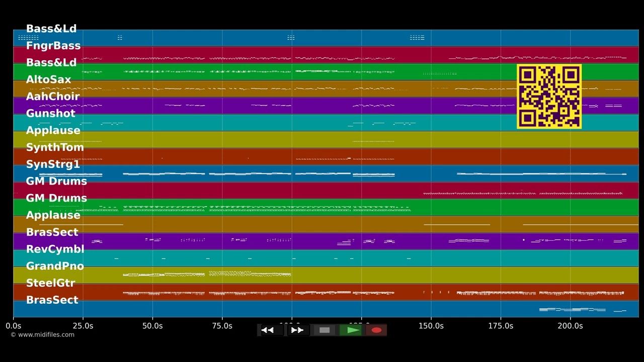Open the www.midifiles.com copyright link

(42, 335)
